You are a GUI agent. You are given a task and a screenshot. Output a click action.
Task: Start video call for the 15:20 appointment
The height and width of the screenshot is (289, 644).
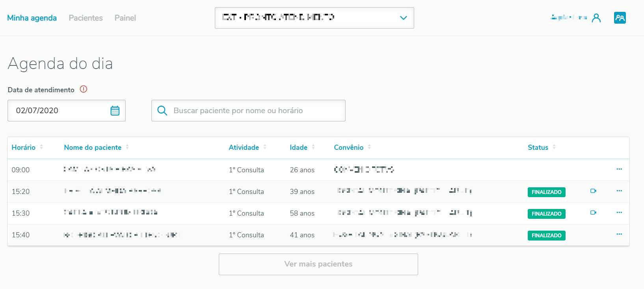point(593,191)
